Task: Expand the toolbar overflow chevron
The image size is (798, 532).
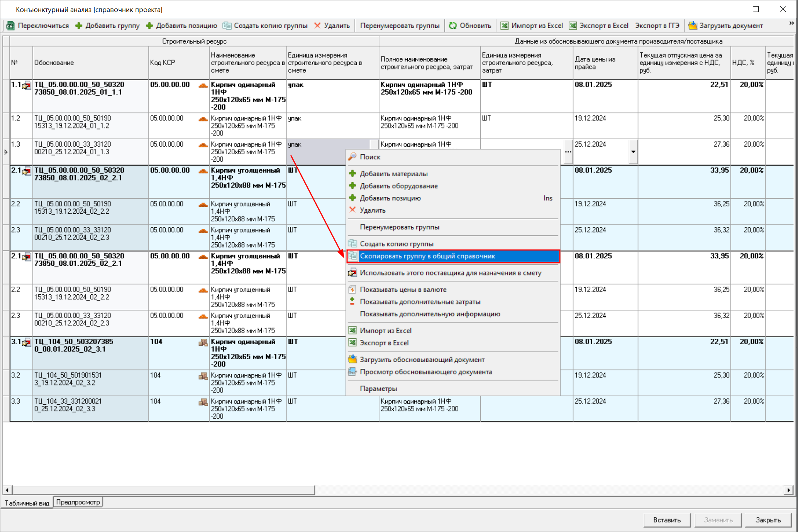Action: [x=791, y=24]
